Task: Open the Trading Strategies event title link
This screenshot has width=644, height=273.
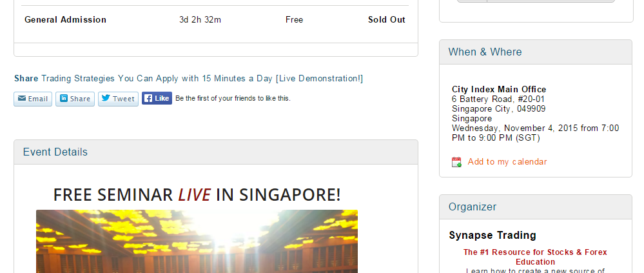Action: coord(202,79)
